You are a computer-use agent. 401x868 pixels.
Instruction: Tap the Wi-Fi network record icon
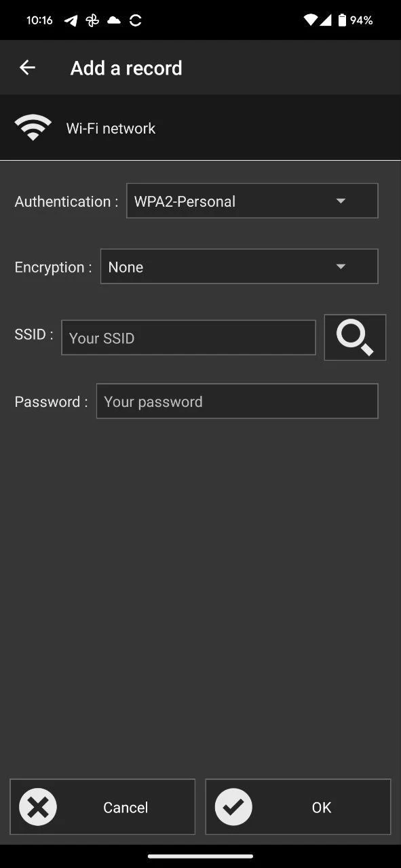click(x=33, y=128)
